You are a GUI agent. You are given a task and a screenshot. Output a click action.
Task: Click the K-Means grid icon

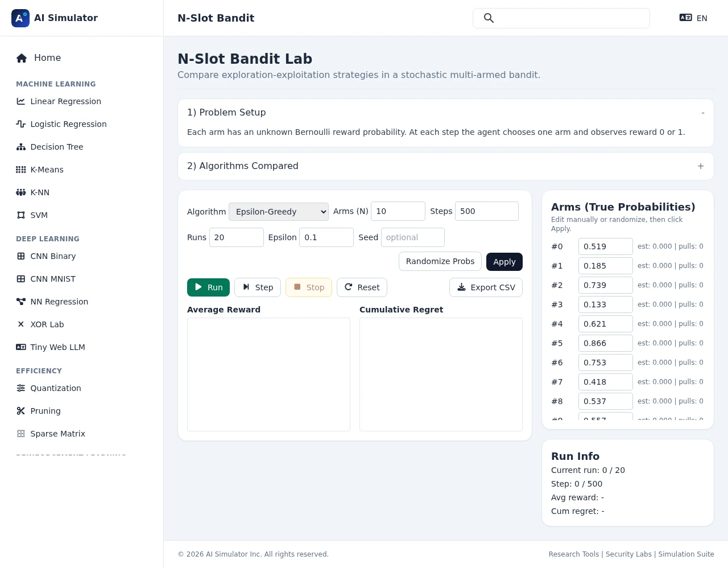[x=21, y=170]
